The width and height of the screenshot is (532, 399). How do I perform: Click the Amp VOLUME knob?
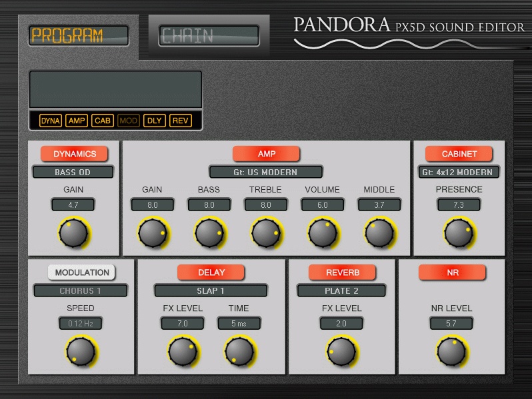coord(323,233)
